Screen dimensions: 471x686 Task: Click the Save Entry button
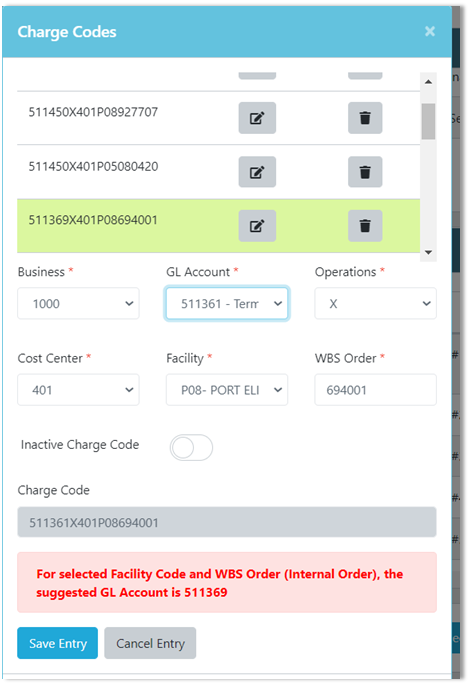tap(57, 643)
